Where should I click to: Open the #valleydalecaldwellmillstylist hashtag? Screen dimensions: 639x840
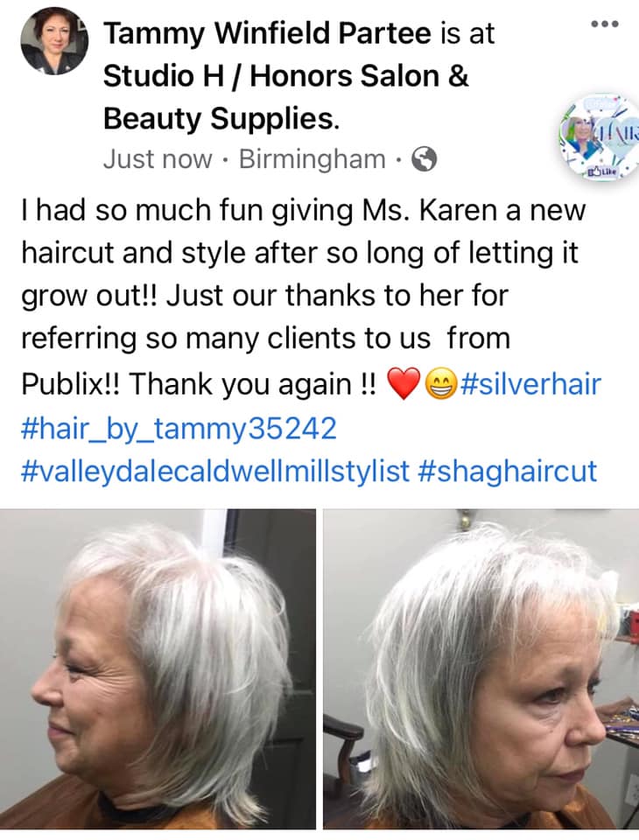pos(215,471)
